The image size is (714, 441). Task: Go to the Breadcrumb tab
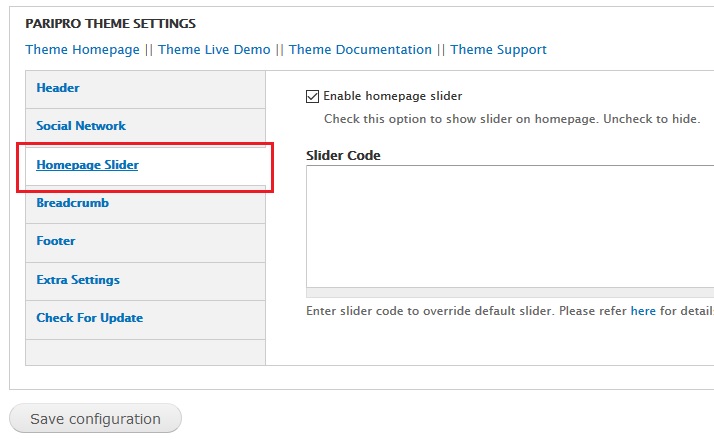72,203
